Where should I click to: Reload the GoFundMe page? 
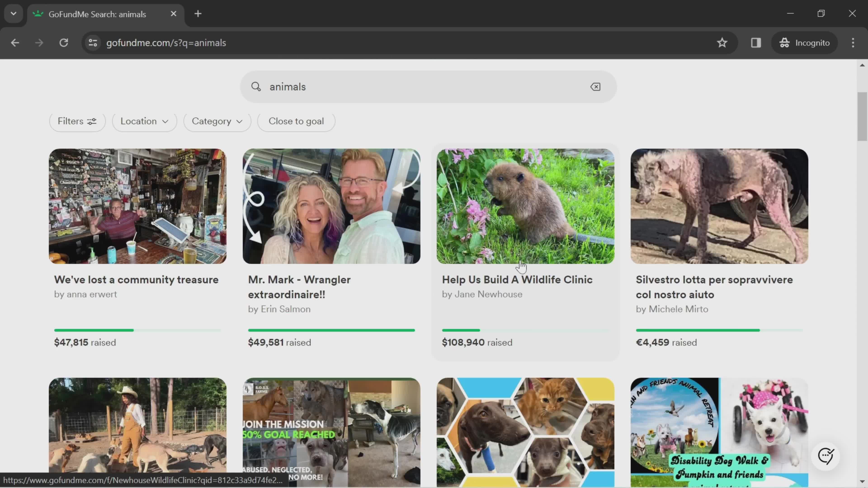click(64, 43)
